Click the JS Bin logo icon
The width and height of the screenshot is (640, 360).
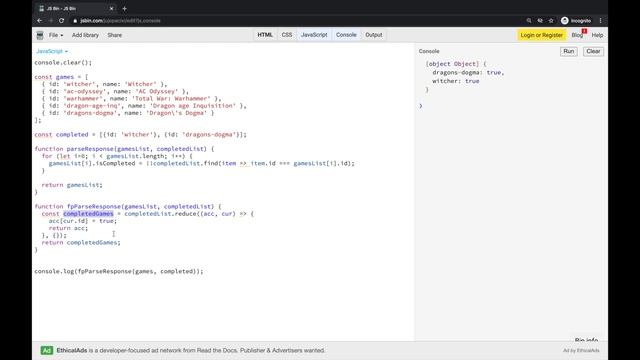coord(40,35)
